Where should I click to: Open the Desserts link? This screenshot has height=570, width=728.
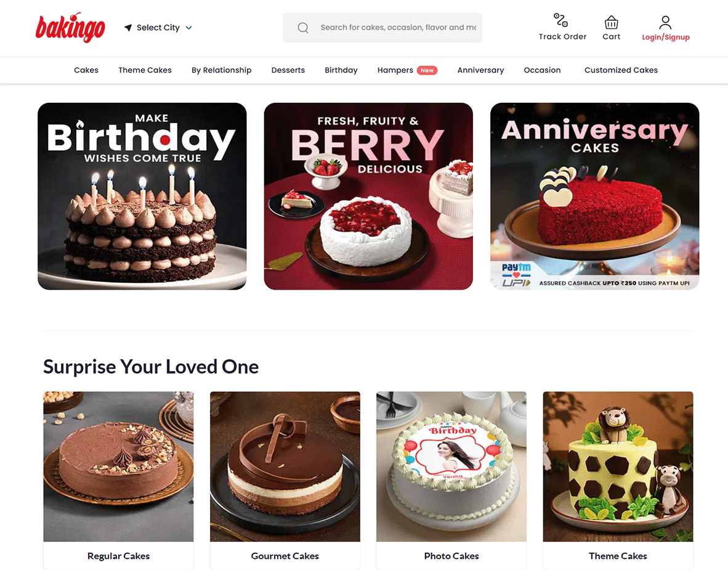(x=288, y=70)
